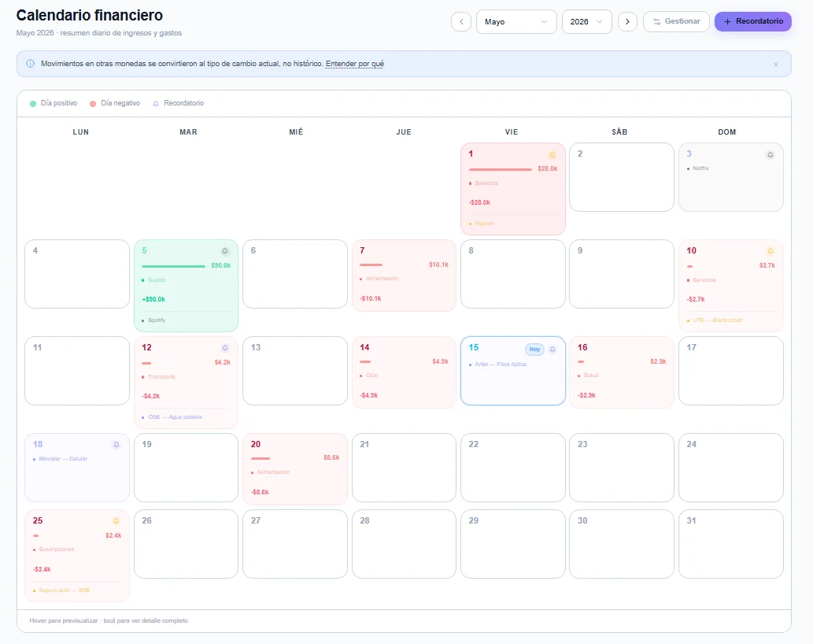This screenshot has height=644, width=813.
Task: Click the info icon in banner
Action: [x=31, y=64]
